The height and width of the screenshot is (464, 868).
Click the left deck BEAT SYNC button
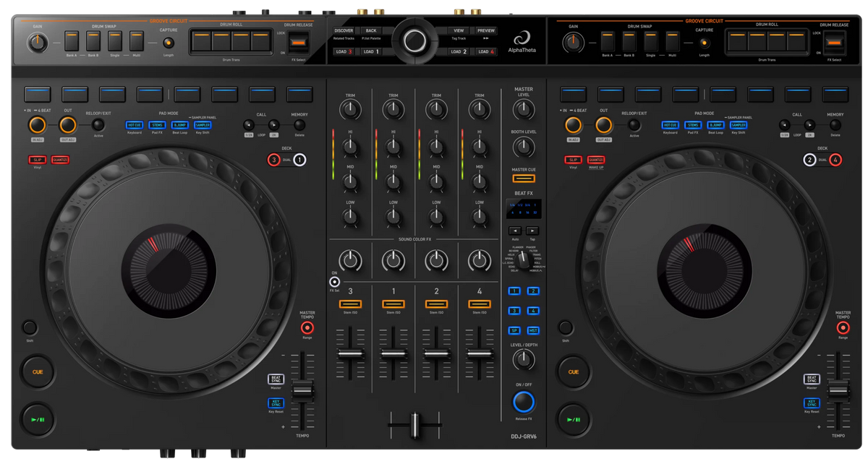276,379
